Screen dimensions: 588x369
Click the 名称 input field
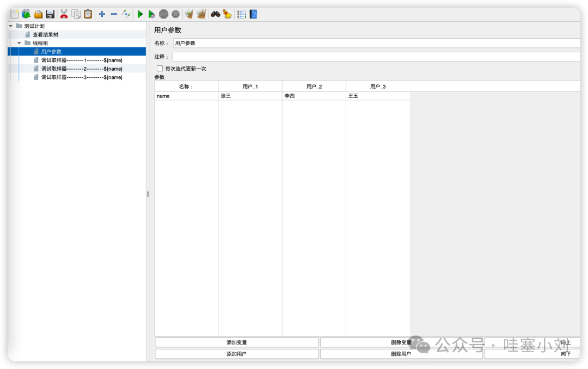(x=377, y=43)
